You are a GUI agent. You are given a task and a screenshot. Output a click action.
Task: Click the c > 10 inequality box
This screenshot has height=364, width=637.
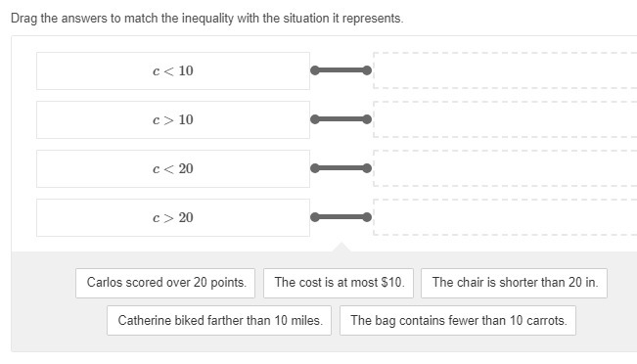pos(173,119)
